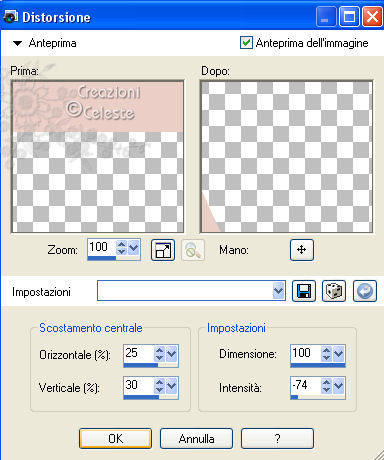Image resolution: width=384 pixels, height=460 pixels.
Task: Click the OK button
Action: click(x=115, y=439)
